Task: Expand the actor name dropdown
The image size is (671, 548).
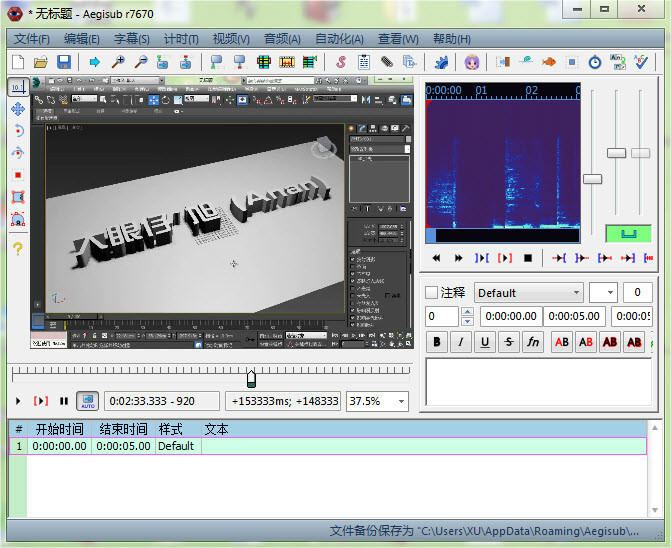Action: pos(609,293)
